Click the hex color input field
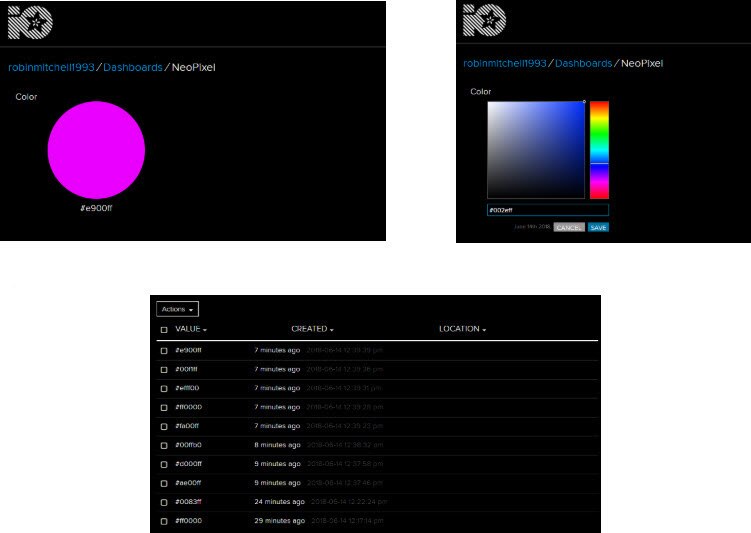Viewport: 751px width, 533px height. pyautogui.click(x=547, y=210)
